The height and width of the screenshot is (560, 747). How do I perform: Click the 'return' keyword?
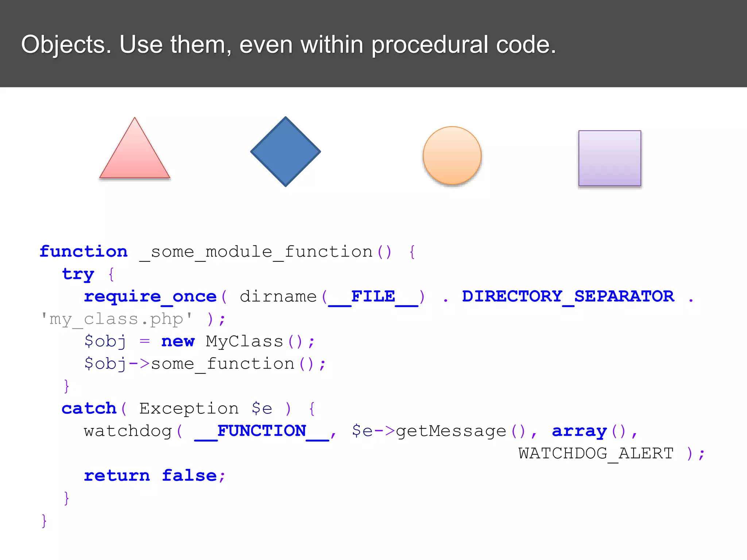pyautogui.click(x=117, y=476)
